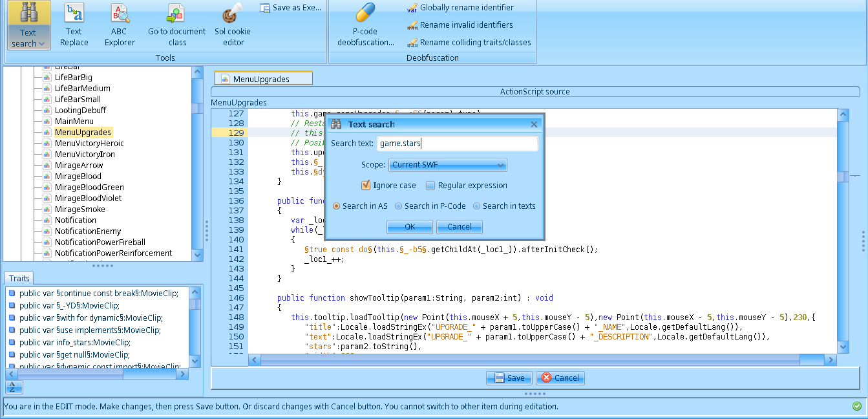
Task: Click Globally rename identifier
Action: pos(466,8)
